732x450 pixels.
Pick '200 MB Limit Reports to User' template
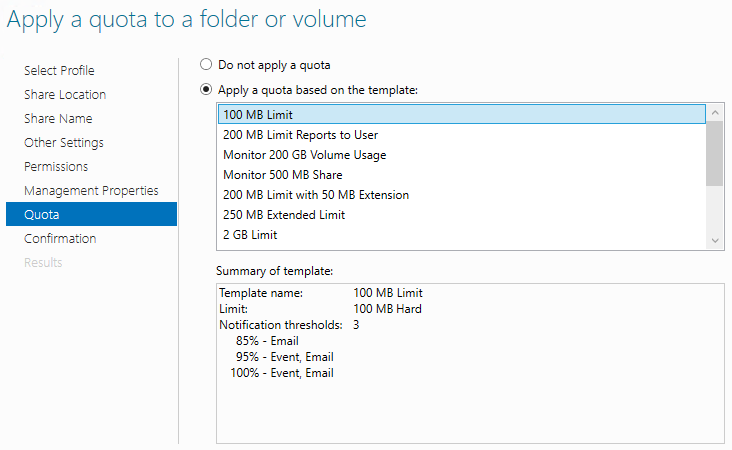point(300,135)
